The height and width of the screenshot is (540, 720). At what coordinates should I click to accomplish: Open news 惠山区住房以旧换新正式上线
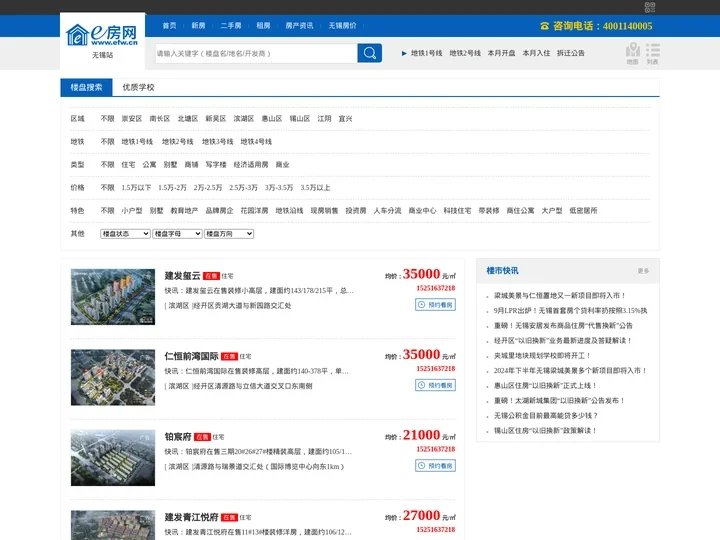pyautogui.click(x=546, y=386)
